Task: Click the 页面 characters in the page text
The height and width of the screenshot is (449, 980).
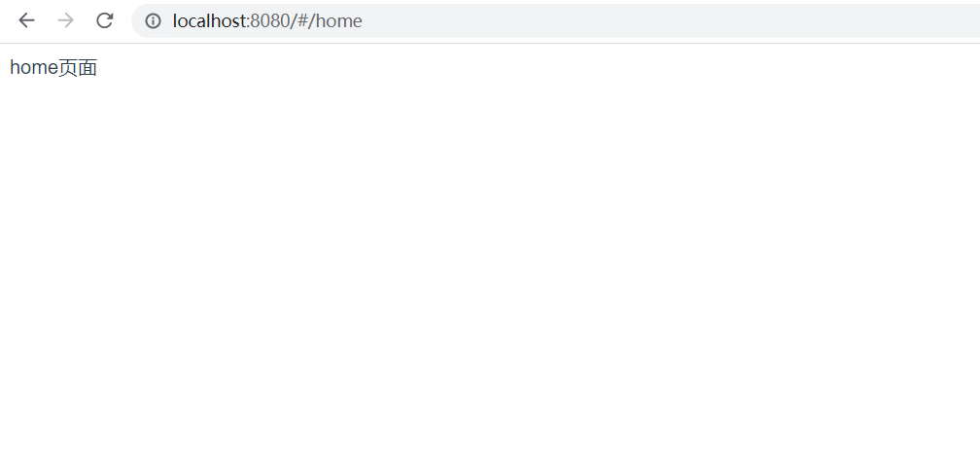Action: (78, 67)
